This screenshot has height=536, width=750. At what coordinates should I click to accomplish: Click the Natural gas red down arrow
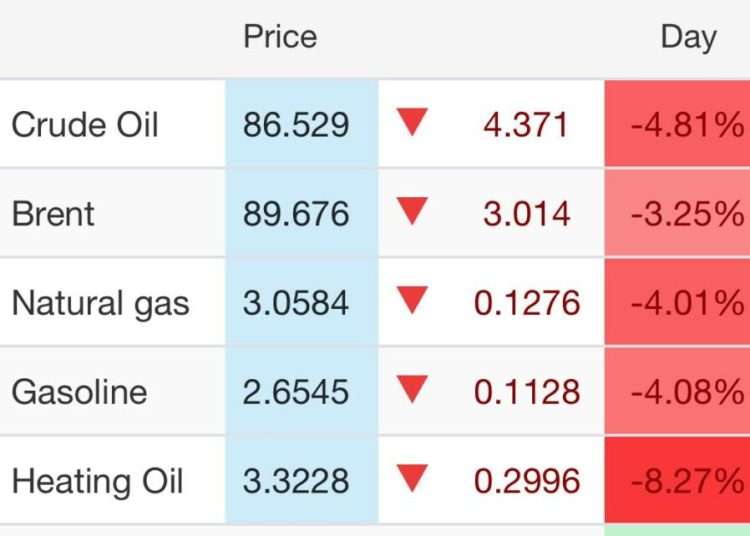[412, 300]
